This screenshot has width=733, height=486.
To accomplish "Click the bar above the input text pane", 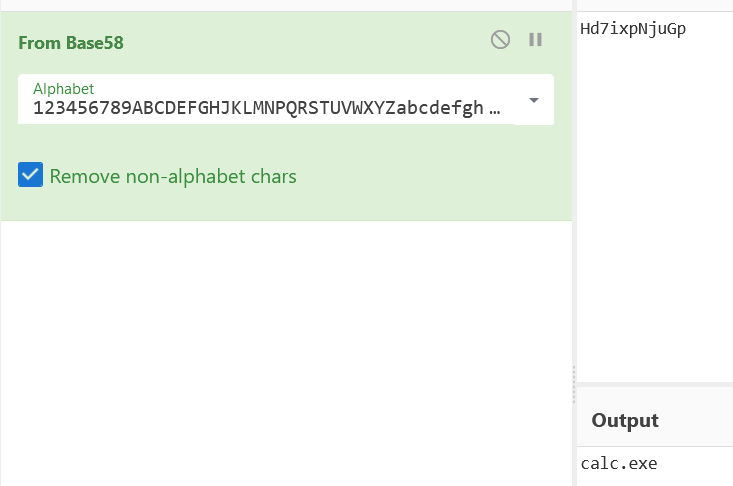I will click(655, 5).
